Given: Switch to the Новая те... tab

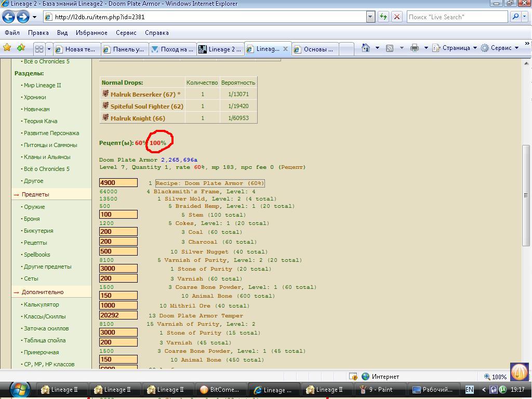Looking at the screenshot, I should [77, 49].
